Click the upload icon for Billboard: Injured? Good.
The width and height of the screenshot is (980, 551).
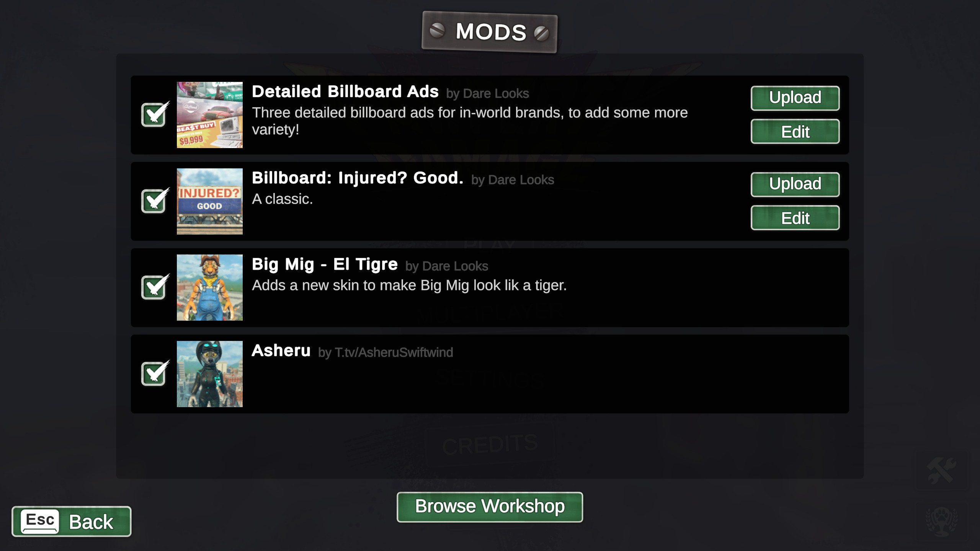coord(795,183)
